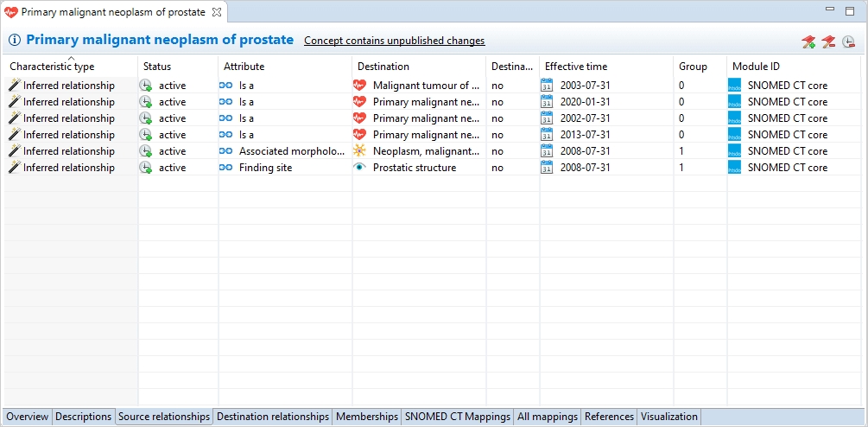Image resolution: width=868 pixels, height=427 pixels.
Task: Click the info icon beside the concept title
Action: point(15,41)
